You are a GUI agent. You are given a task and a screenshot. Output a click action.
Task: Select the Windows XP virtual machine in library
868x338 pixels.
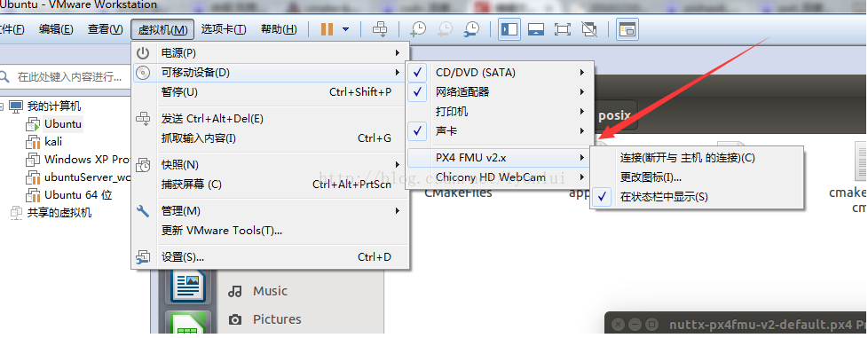pyautogui.click(x=87, y=160)
